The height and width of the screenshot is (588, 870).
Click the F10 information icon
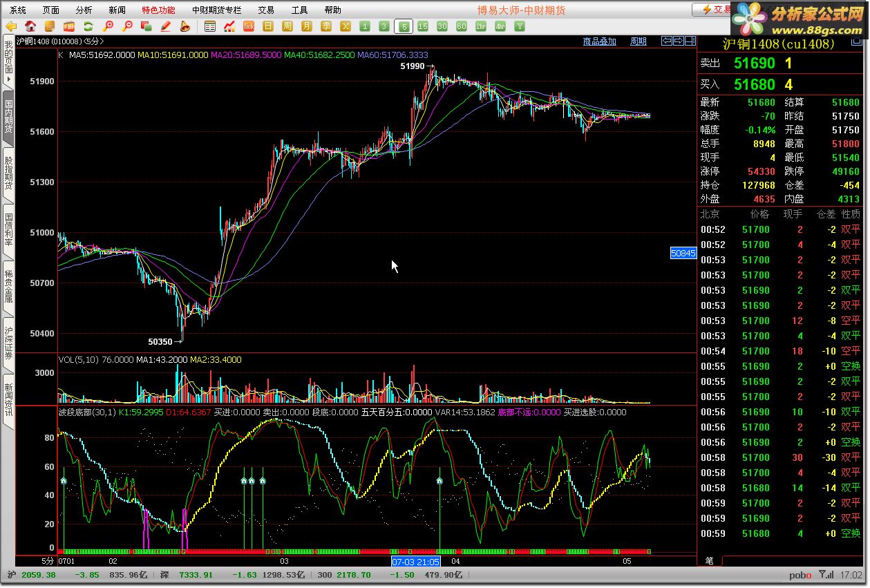pos(68,26)
